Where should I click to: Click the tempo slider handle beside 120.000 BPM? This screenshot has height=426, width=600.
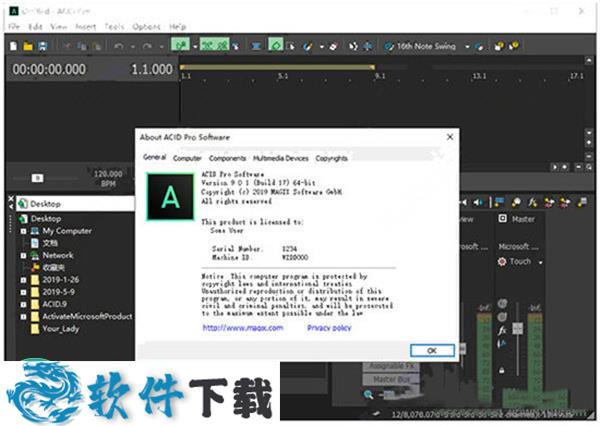tap(37, 178)
